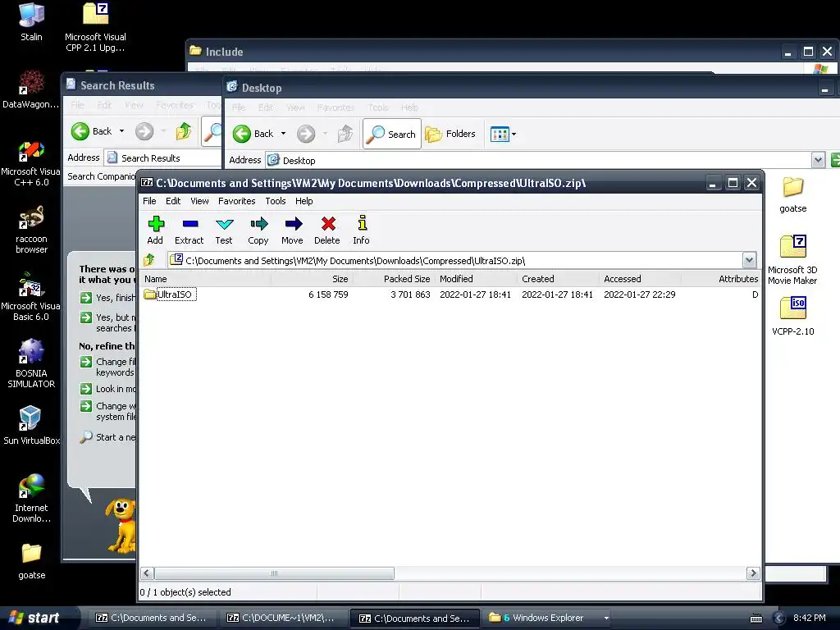Click the Yes, finished searching option
Image resolution: width=840 pixels, height=630 pixels.
coord(107,298)
